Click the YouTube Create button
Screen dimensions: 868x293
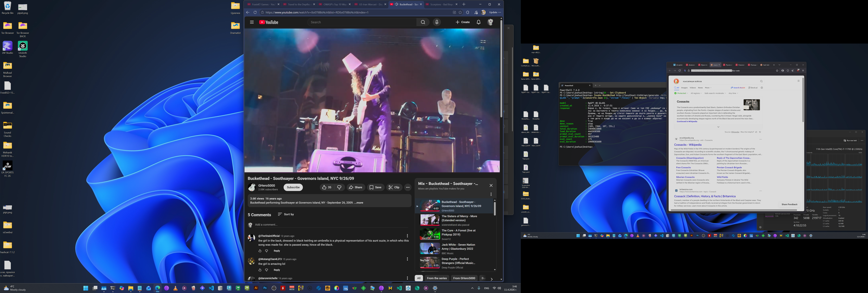point(463,22)
